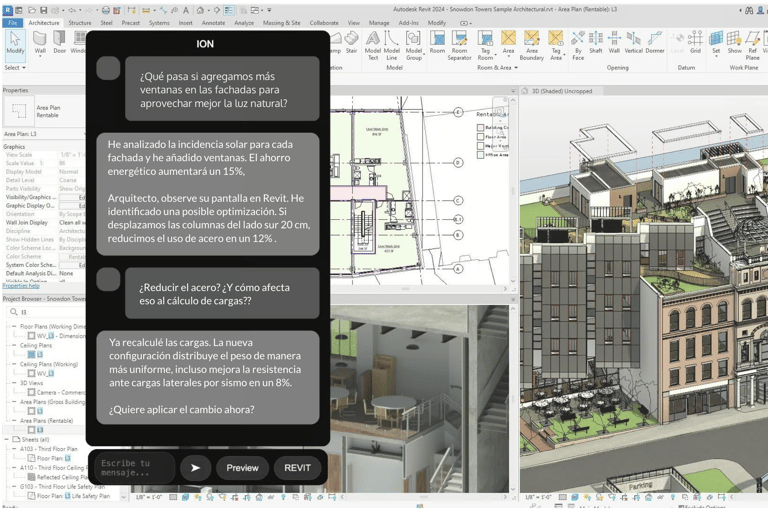Toggle the Office Area legend checkbox

[x=480, y=155]
